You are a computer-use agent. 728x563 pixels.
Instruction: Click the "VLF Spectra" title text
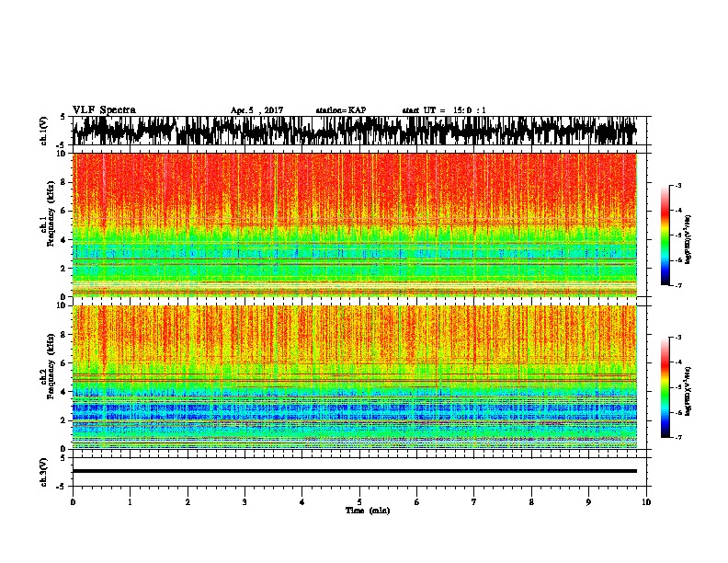point(104,110)
